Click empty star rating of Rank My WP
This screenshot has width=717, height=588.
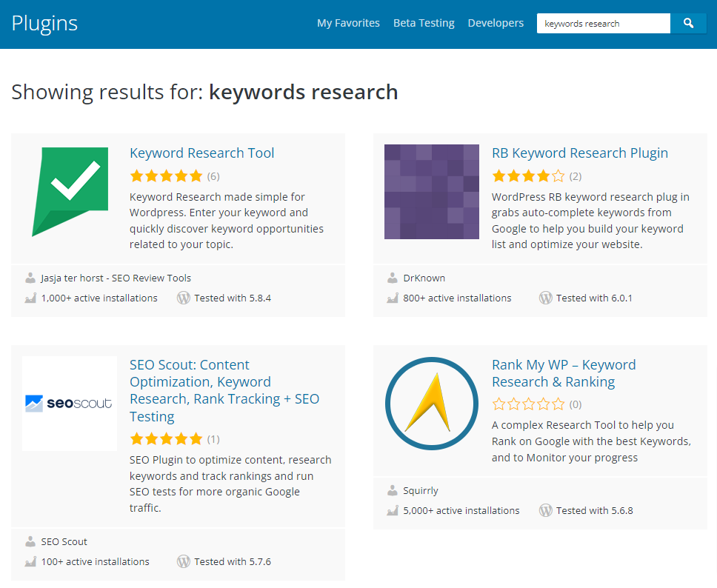point(528,404)
